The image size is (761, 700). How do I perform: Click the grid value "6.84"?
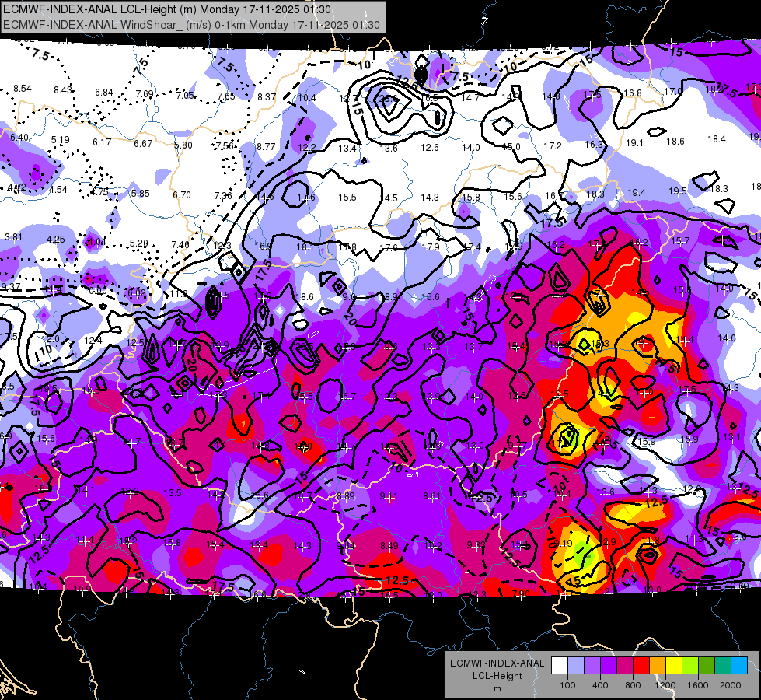point(104,93)
